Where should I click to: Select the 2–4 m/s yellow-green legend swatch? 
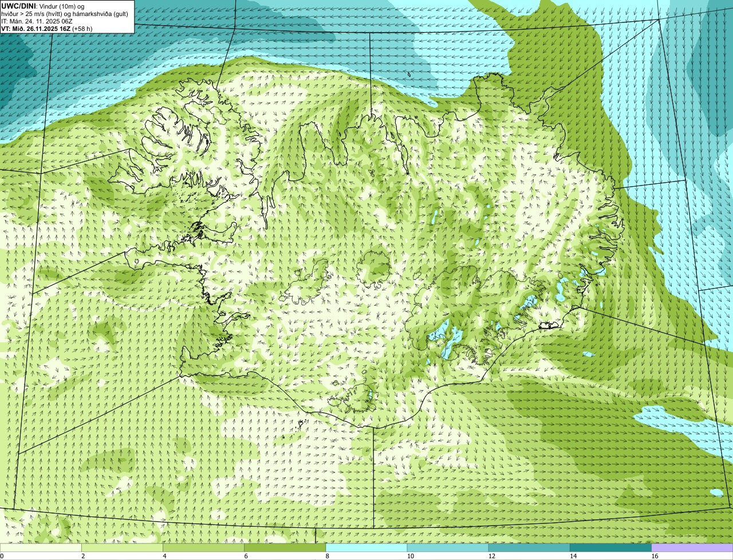(122, 547)
